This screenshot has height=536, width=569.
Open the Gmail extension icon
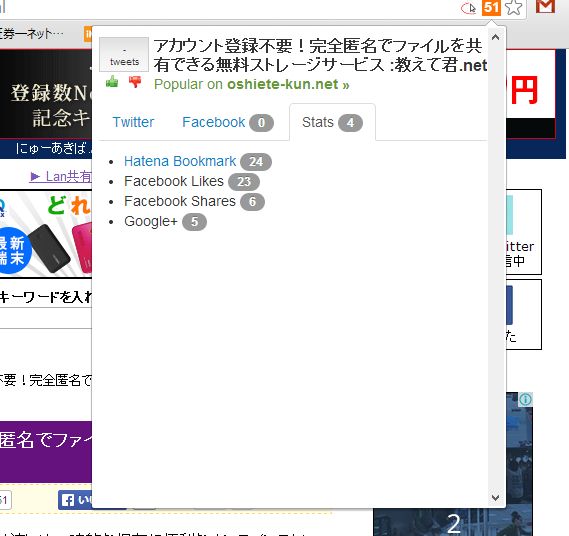pos(546,7)
